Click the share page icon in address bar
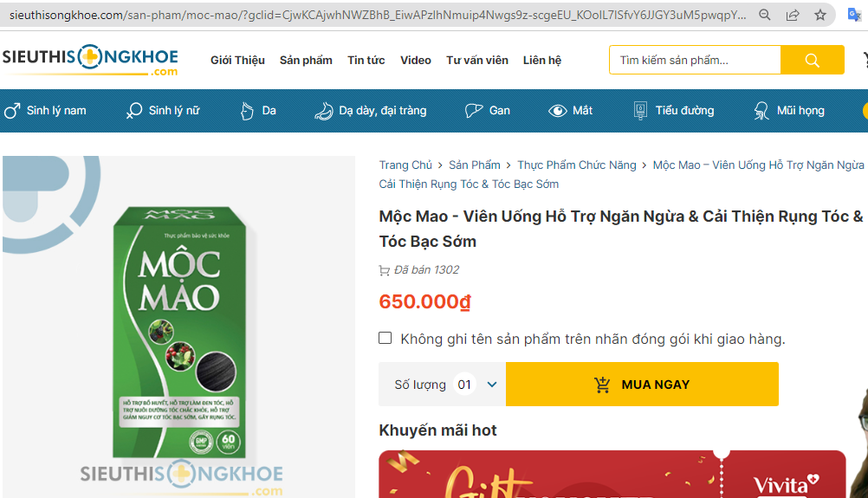The width and height of the screenshot is (868, 498). pyautogui.click(x=792, y=16)
